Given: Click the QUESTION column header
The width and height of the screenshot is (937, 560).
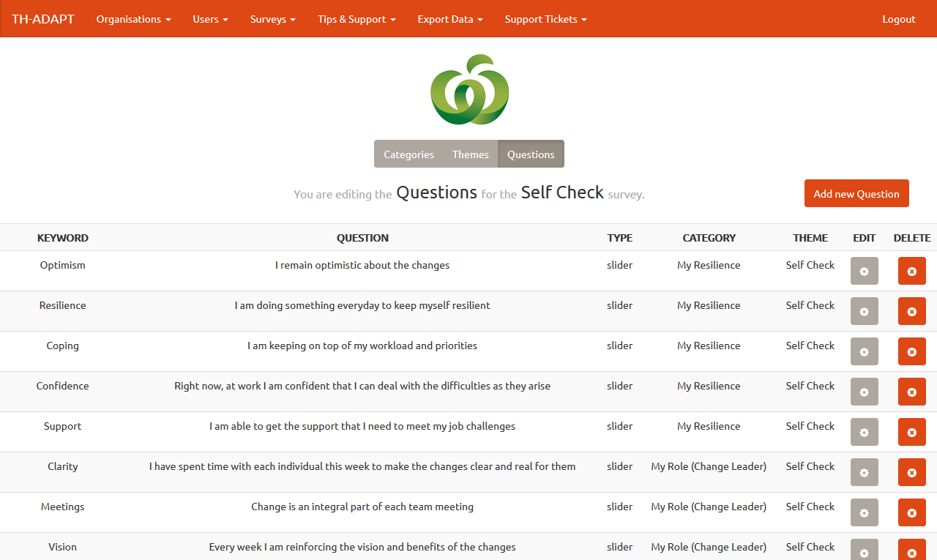Looking at the screenshot, I should [362, 238].
